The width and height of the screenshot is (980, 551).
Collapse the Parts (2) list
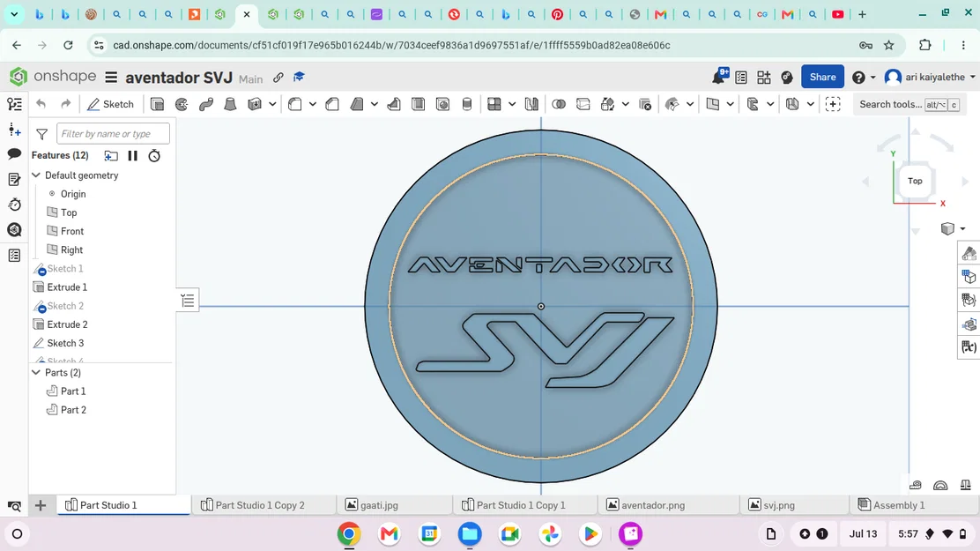[x=36, y=372]
